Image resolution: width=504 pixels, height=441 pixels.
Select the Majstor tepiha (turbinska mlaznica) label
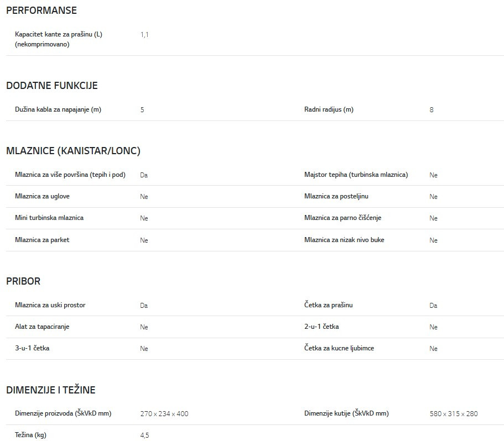click(356, 175)
